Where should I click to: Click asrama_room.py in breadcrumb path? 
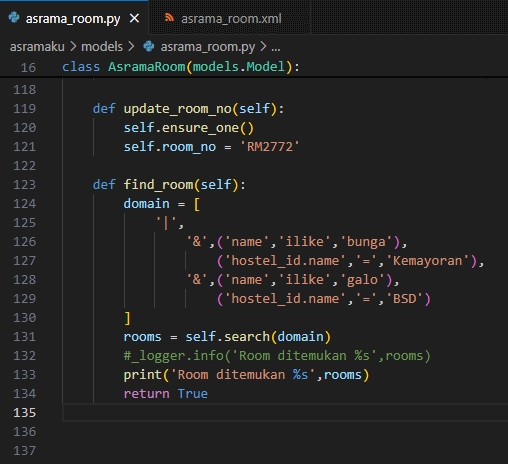click(208, 47)
